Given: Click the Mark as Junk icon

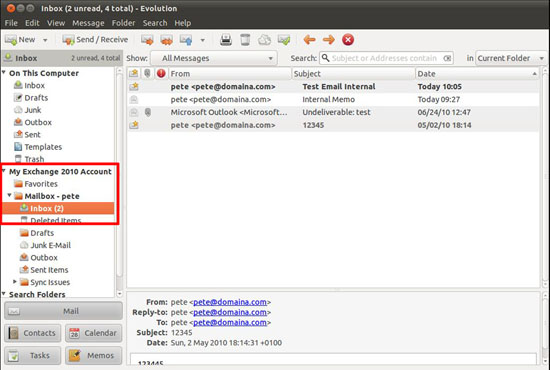Looking at the screenshot, I should [264, 40].
